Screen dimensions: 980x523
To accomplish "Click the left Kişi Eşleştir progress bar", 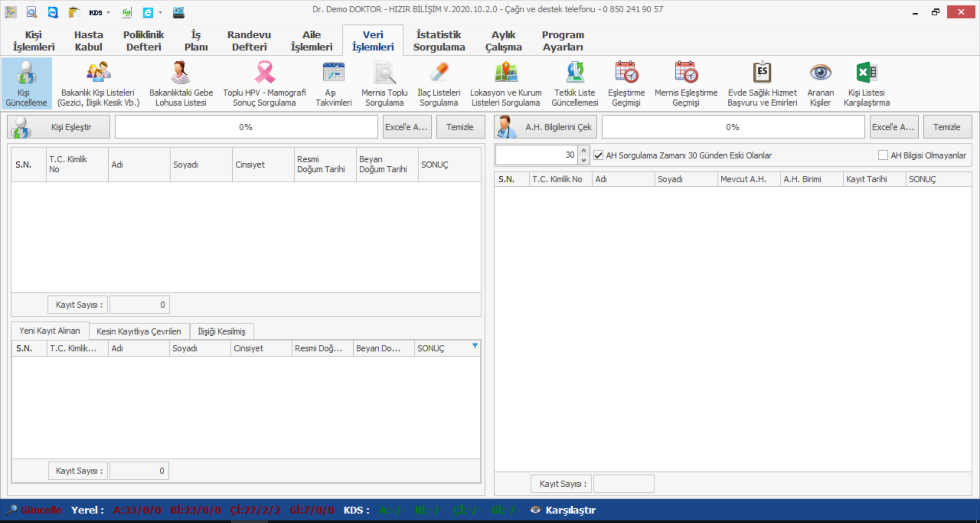I will coord(246,127).
